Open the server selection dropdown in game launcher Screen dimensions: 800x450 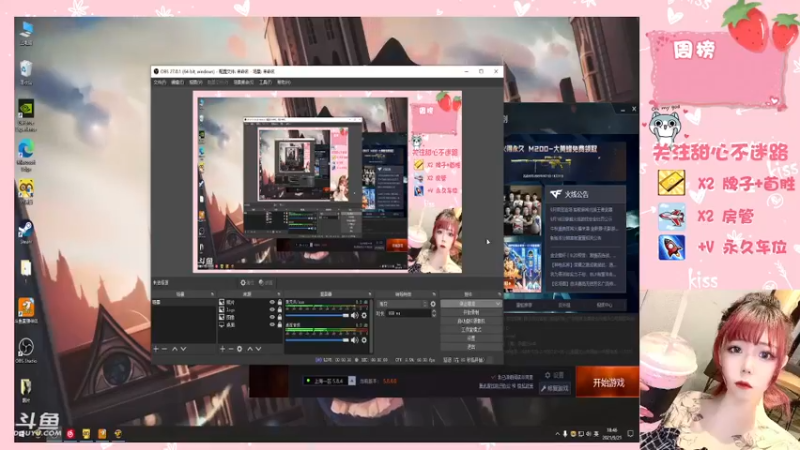click(352, 381)
